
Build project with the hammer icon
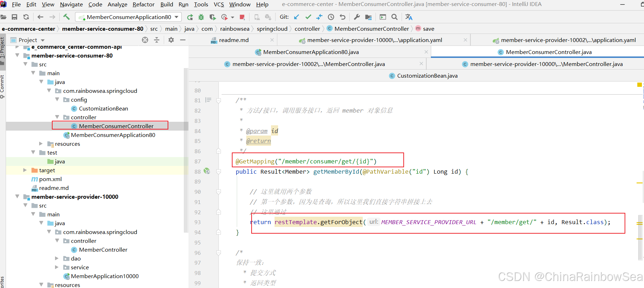(x=66, y=17)
